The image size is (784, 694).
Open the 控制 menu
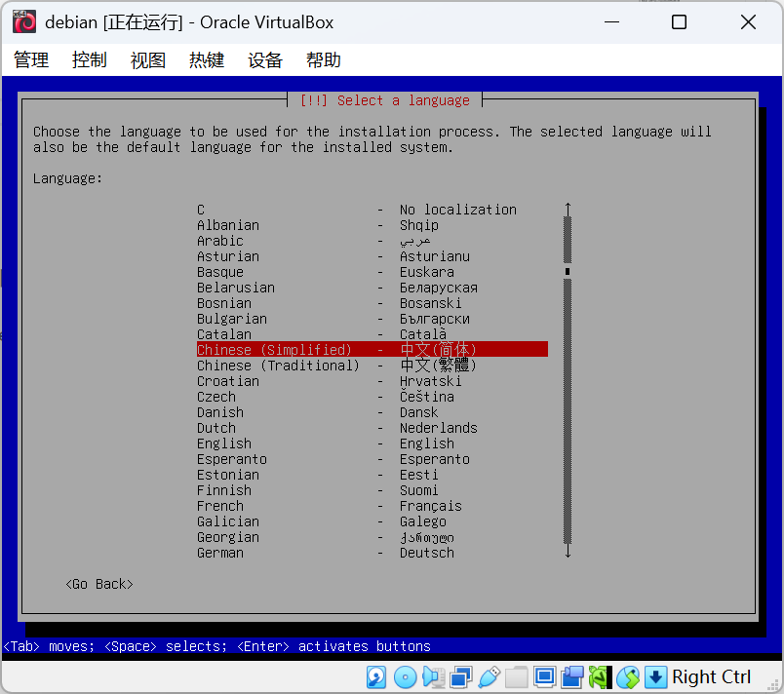tap(90, 60)
